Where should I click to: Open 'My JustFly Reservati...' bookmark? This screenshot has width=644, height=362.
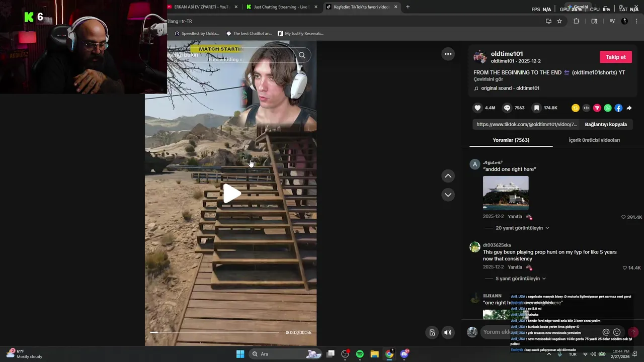coord(300,33)
